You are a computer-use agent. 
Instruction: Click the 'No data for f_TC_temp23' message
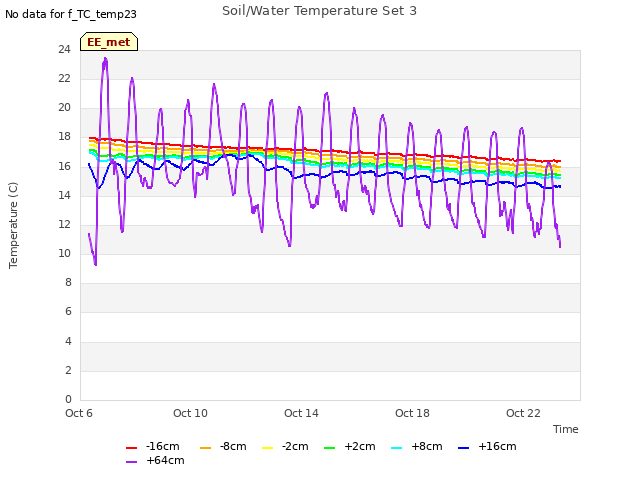tap(71, 14)
